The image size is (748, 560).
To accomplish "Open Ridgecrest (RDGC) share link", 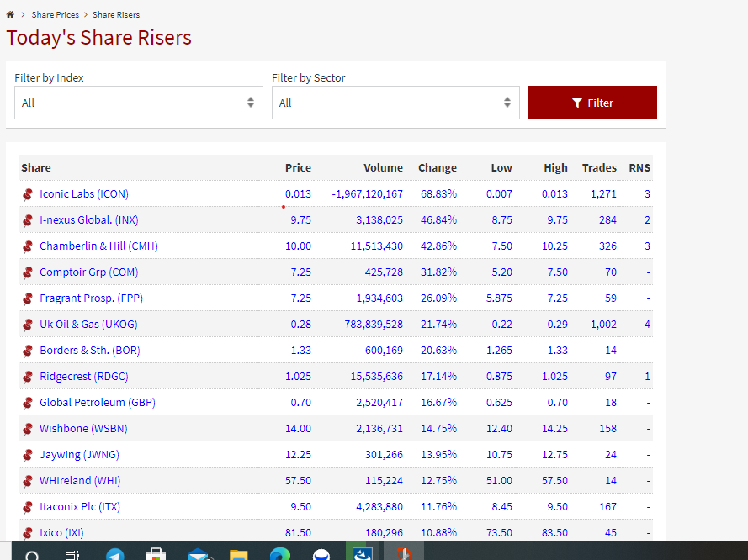I will 83,377.
